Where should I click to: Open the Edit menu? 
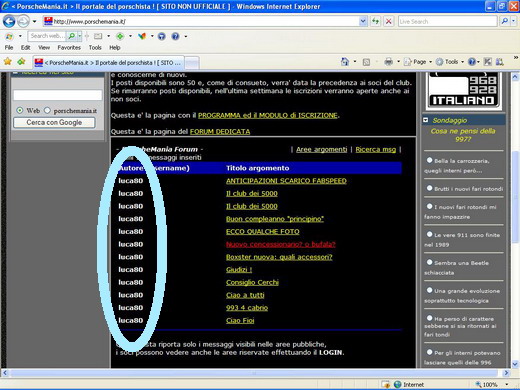[25, 48]
